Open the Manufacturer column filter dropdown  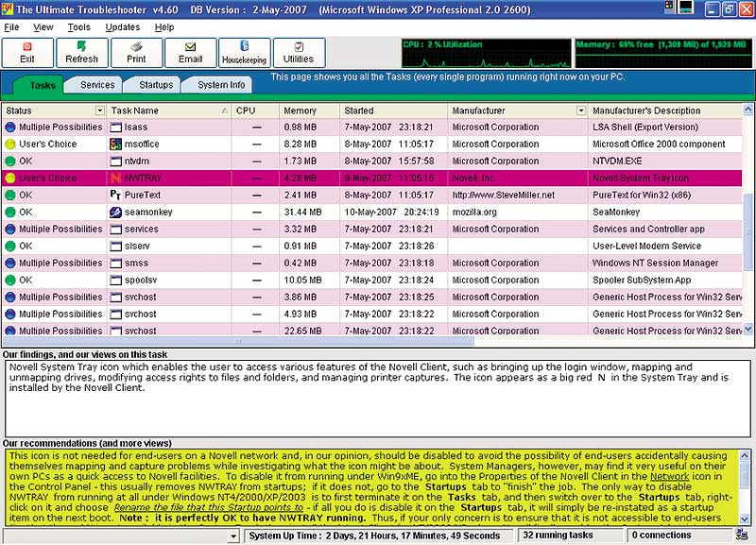click(x=581, y=111)
